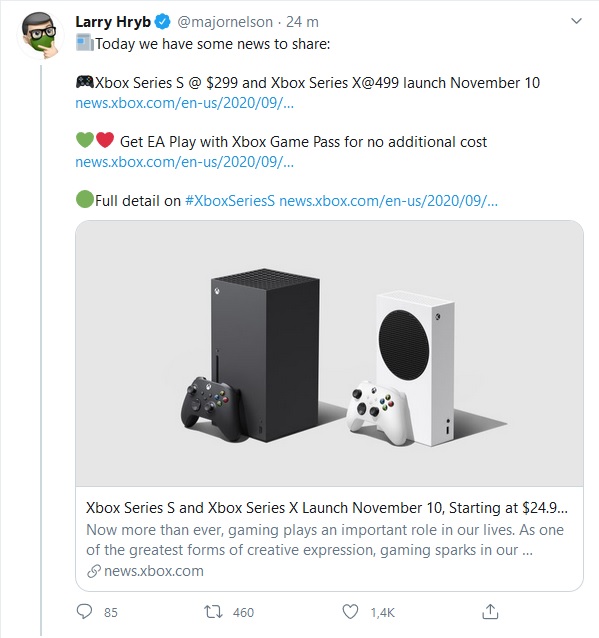The height and width of the screenshot is (638, 599).
Task: Click the link chain icon beside news.xbox.com
Action: point(94,571)
